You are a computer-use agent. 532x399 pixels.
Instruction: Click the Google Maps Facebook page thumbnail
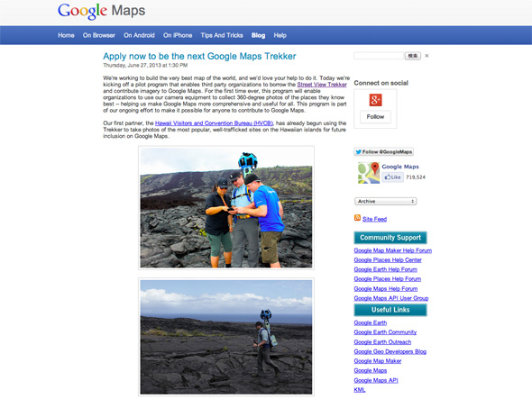369,173
